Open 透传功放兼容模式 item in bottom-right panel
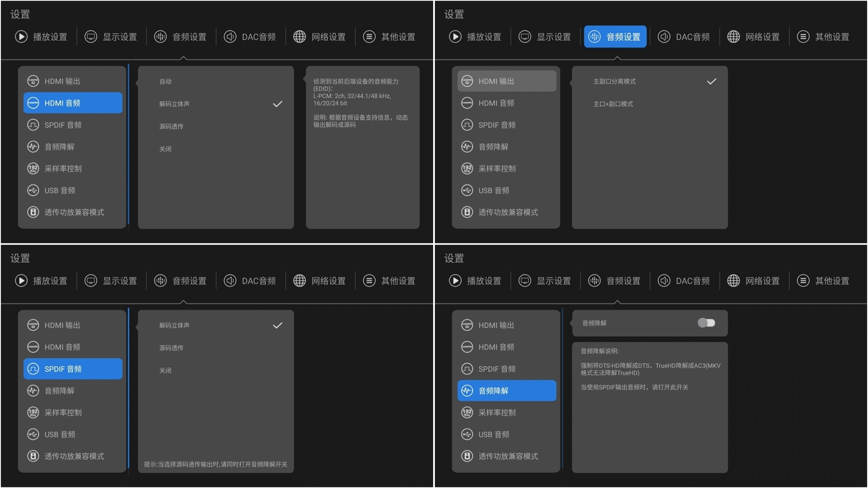This screenshot has width=868, height=488. point(507,456)
